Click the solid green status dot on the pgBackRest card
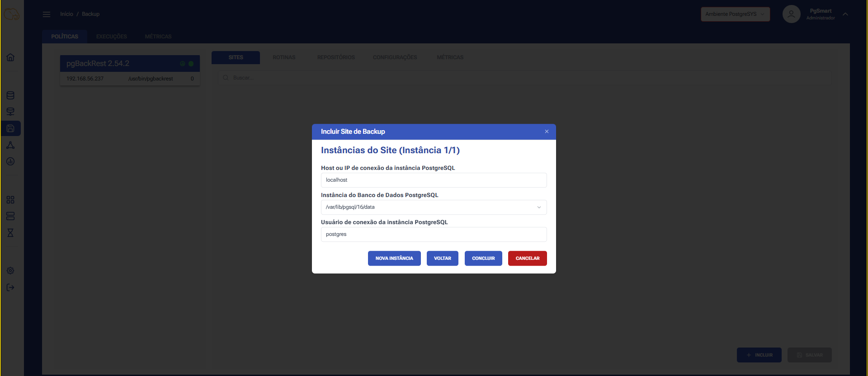 pyautogui.click(x=191, y=64)
